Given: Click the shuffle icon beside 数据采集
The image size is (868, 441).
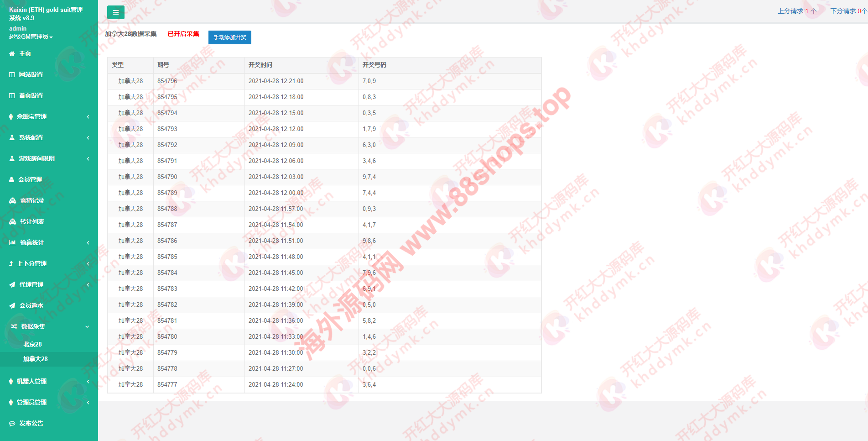Looking at the screenshot, I should (x=14, y=327).
